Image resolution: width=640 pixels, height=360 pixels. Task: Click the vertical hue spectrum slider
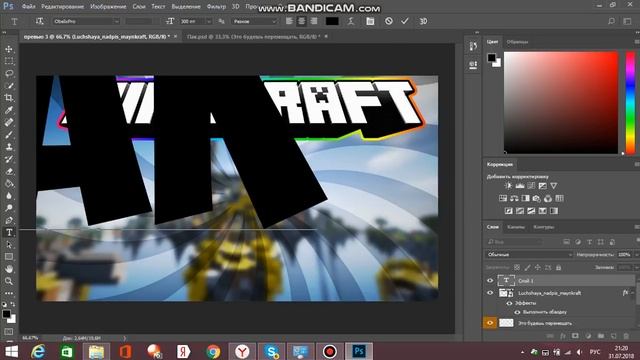[630, 103]
